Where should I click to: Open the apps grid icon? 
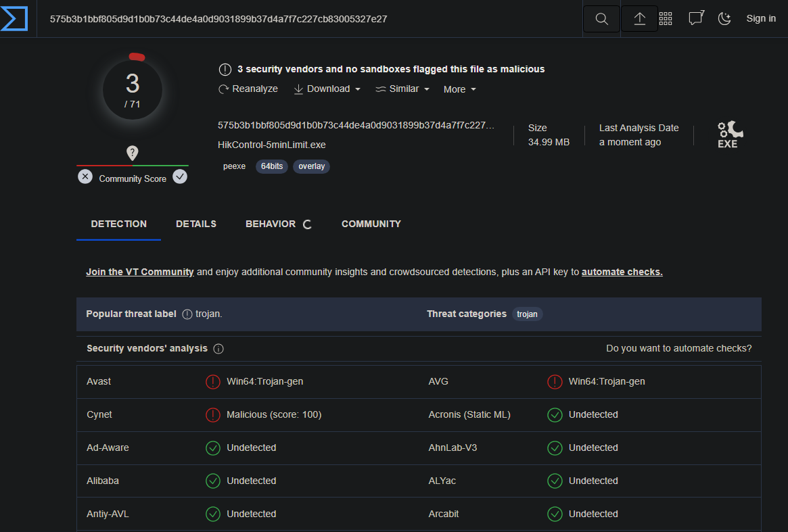(x=666, y=19)
